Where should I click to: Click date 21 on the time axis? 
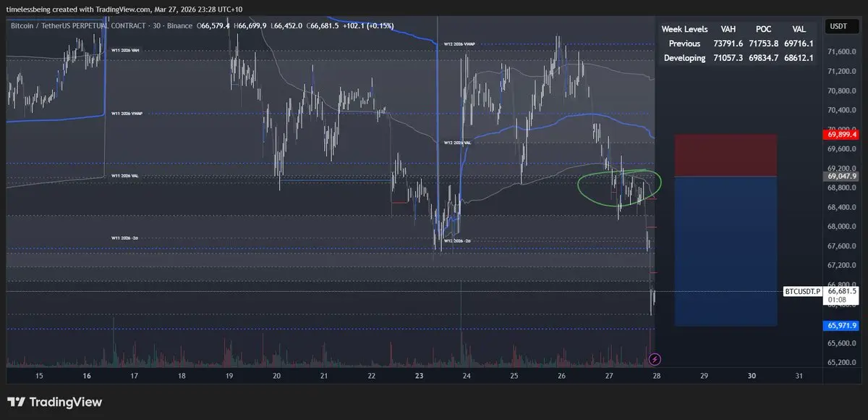(x=324, y=376)
